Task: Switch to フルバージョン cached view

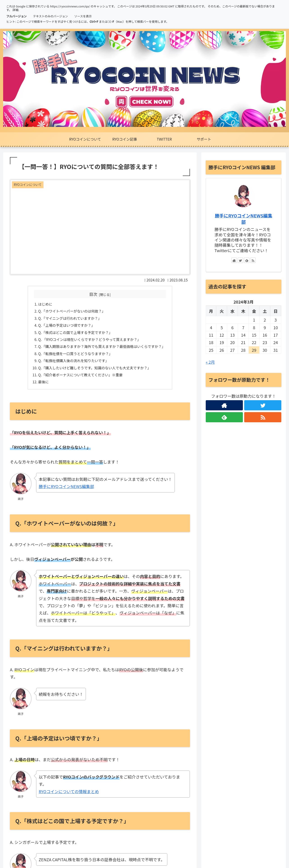Action: click(16, 16)
